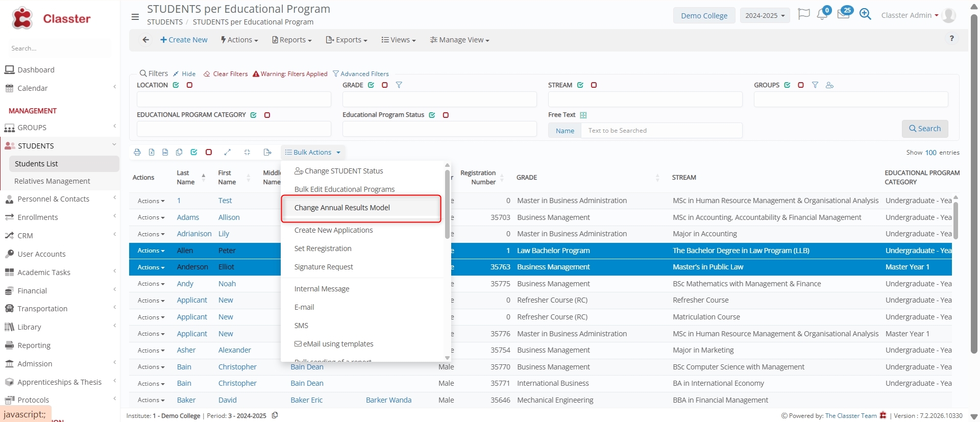Screen dimensions: 980x422
Task: Choose Change Annual Results Model option
Action: click(342, 208)
